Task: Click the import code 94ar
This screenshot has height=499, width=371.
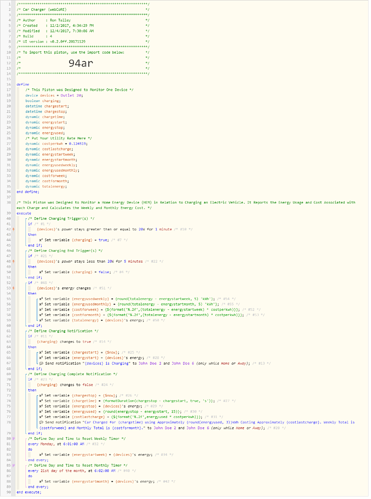Action: (81, 63)
